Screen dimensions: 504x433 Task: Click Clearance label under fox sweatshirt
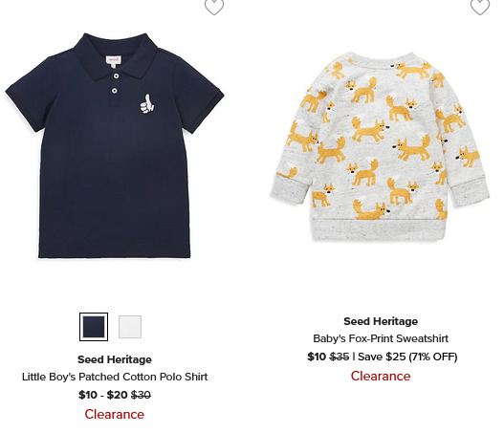click(x=381, y=376)
